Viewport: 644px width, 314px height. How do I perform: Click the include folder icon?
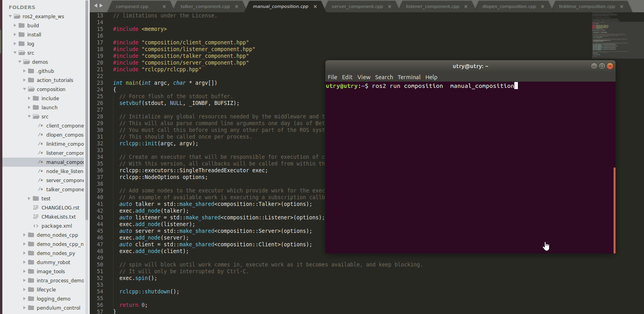coord(36,98)
